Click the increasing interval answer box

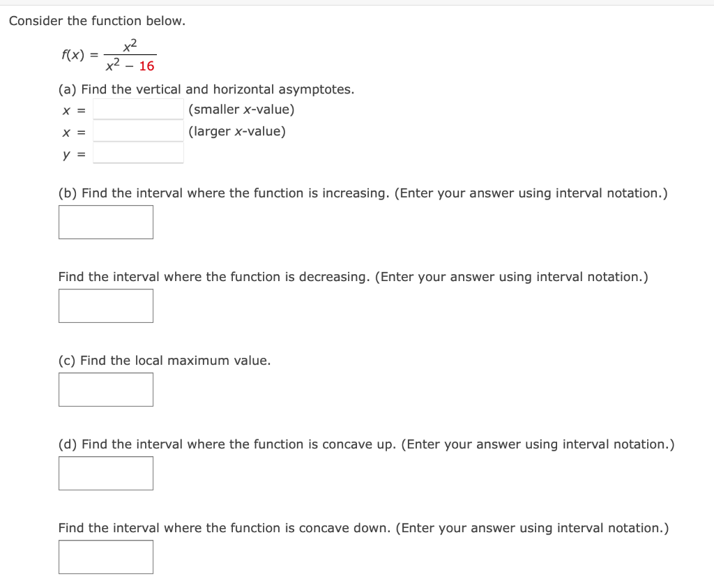(105, 222)
